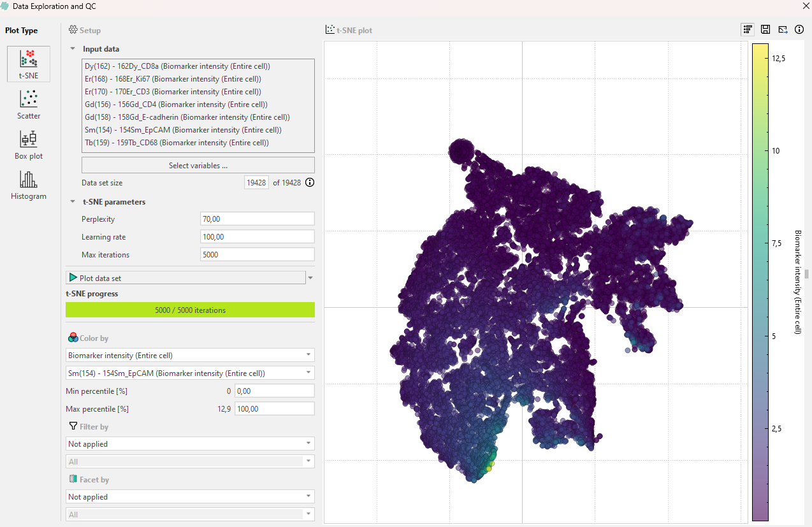Image resolution: width=812 pixels, height=527 pixels.
Task: Open the Facet by Not applied dropdown
Action: pos(190,496)
